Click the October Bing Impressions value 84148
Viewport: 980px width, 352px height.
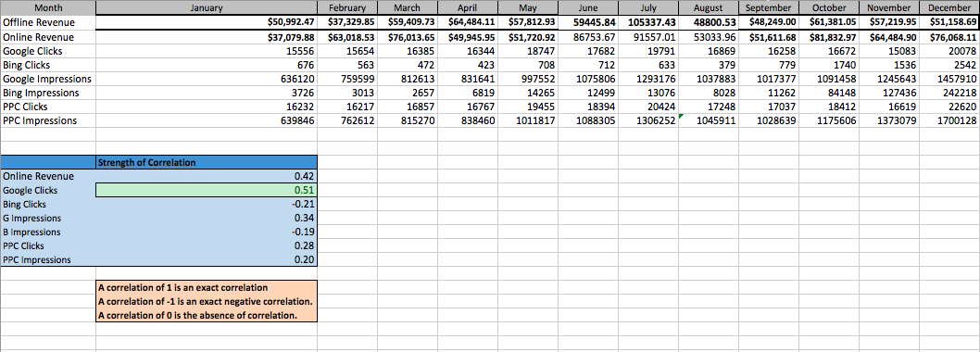click(830, 94)
